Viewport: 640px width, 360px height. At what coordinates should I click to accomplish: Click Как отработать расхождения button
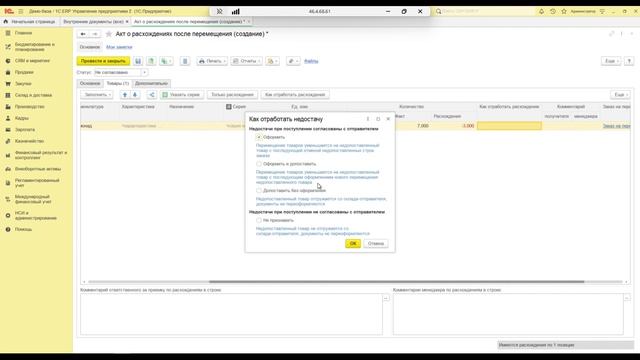click(295, 95)
